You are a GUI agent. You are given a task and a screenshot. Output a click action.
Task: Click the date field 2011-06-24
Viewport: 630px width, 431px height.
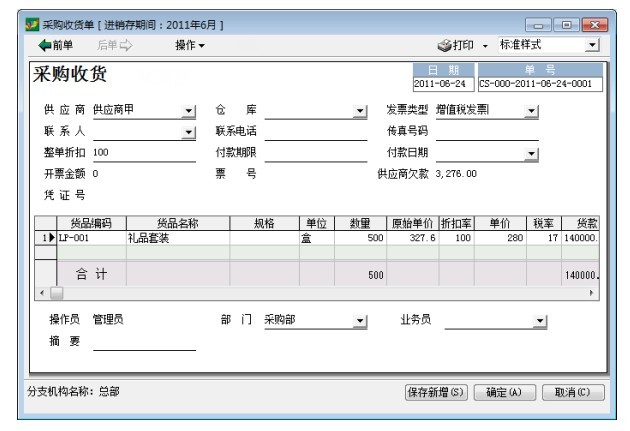(x=443, y=84)
